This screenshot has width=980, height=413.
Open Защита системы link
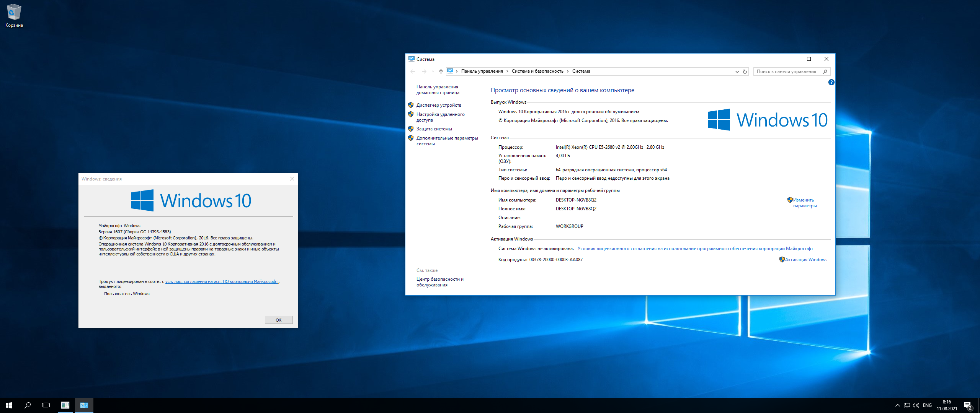coord(434,129)
